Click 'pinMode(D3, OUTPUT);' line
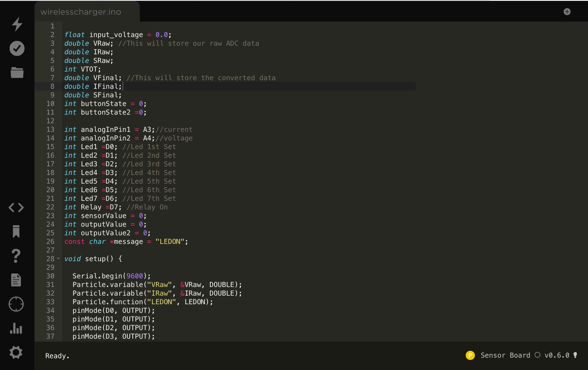The height and width of the screenshot is (370, 588). click(114, 336)
